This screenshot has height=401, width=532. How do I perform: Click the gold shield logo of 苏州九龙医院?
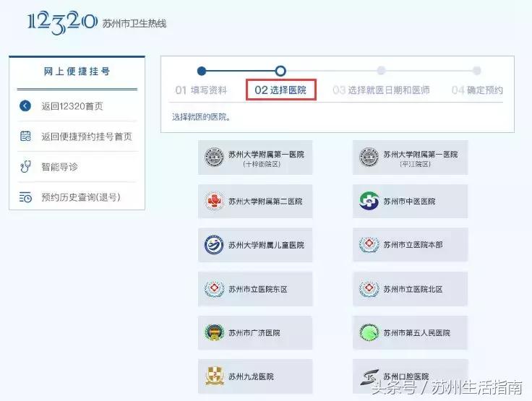[215, 376]
